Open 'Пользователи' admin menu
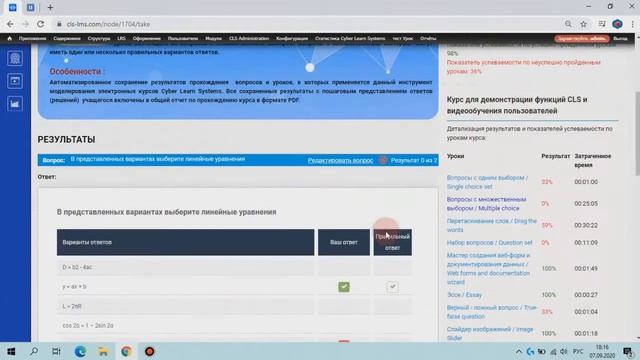Screen dimensions: 640x360 pos(183,38)
